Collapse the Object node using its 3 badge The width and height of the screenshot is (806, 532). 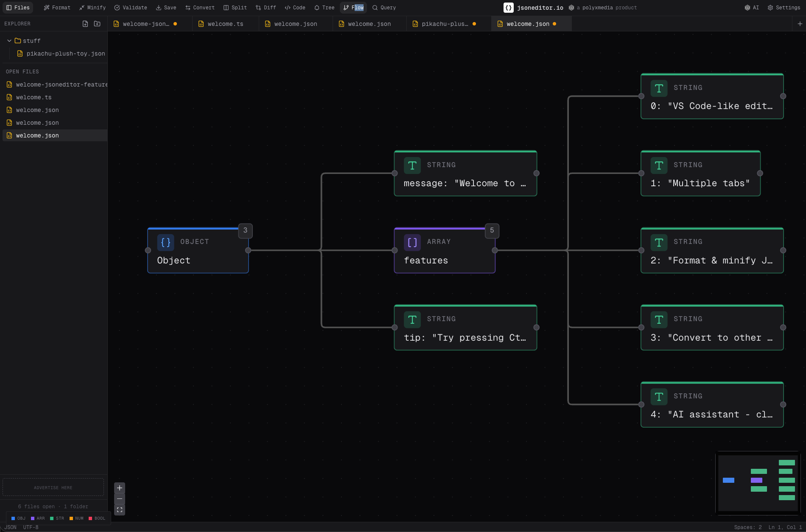(x=245, y=231)
